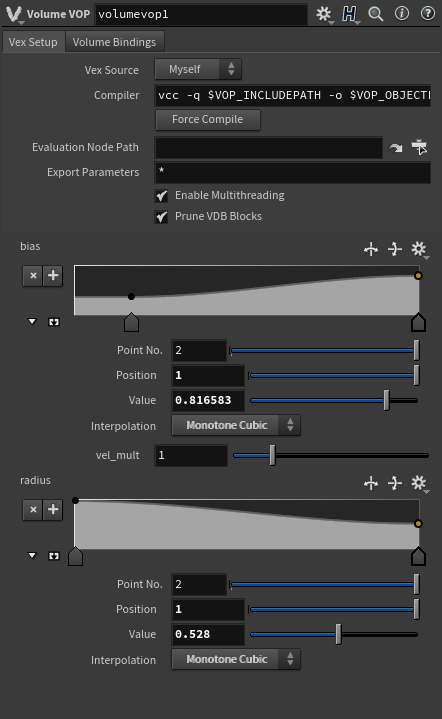Viewport: 442px width, 719px height.
Task: Click the node name field volumevop1
Action: point(201,14)
